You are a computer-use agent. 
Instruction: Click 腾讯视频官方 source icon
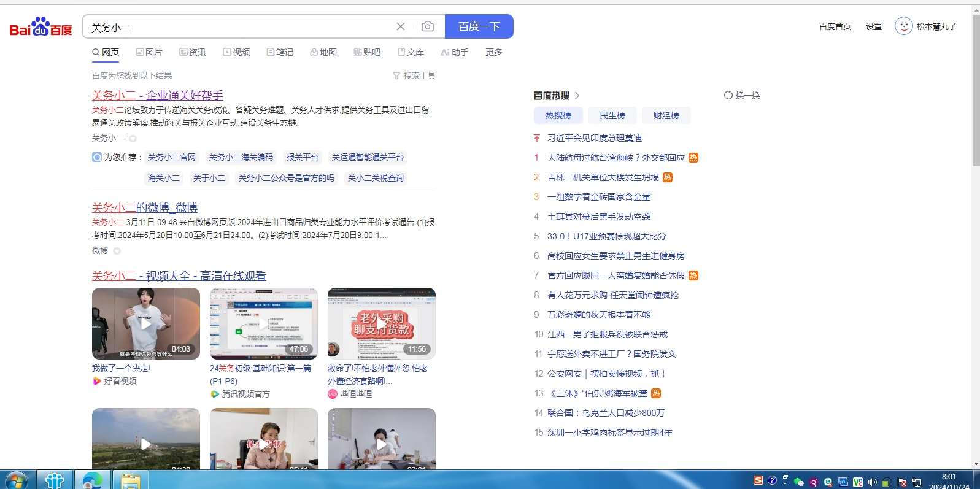[x=215, y=394]
